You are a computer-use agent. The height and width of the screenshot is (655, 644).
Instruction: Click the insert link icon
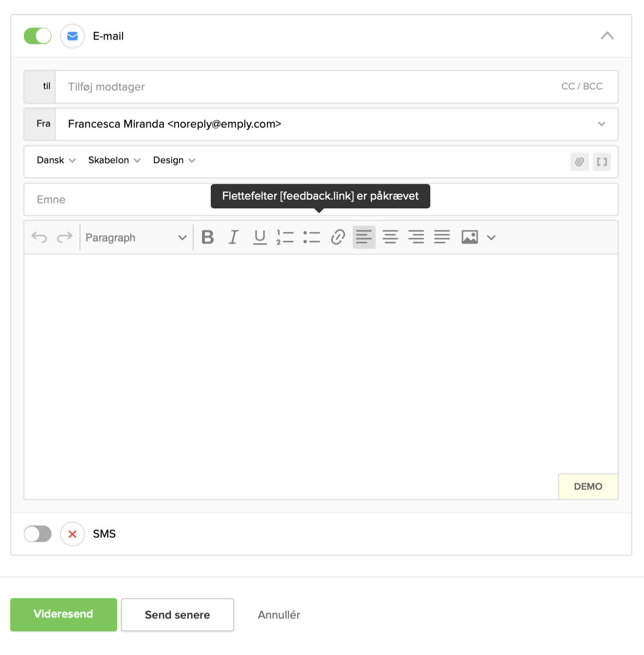pos(338,238)
